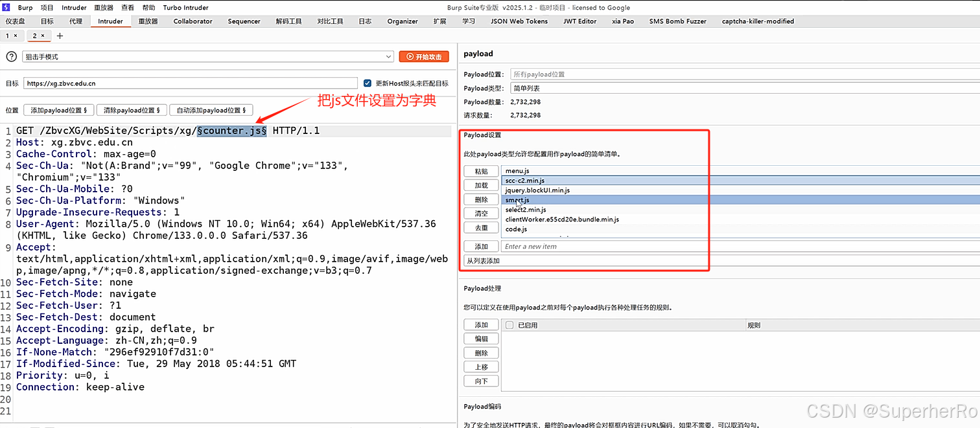Click the 编辑 button in Payload处理
The image size is (980, 428).
tap(481, 339)
